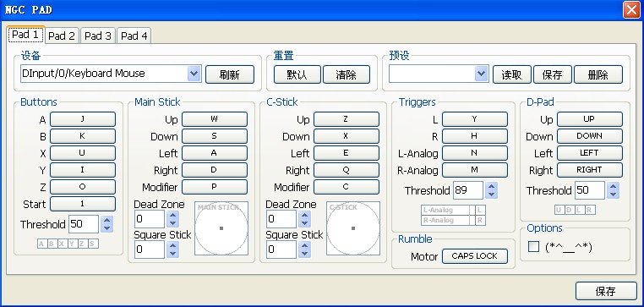Adjust the C-Stick Square Stick spinner
Viewport: 644px width, 307px height.
tap(304, 249)
